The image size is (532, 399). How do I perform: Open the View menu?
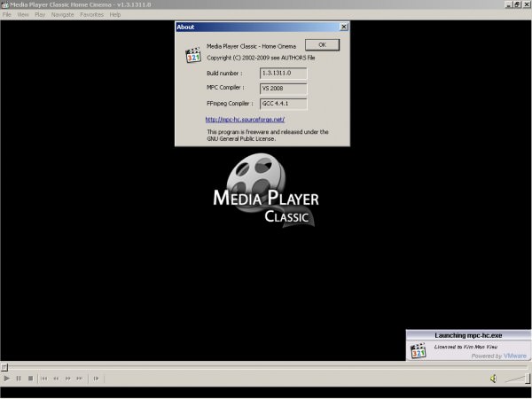(23, 15)
